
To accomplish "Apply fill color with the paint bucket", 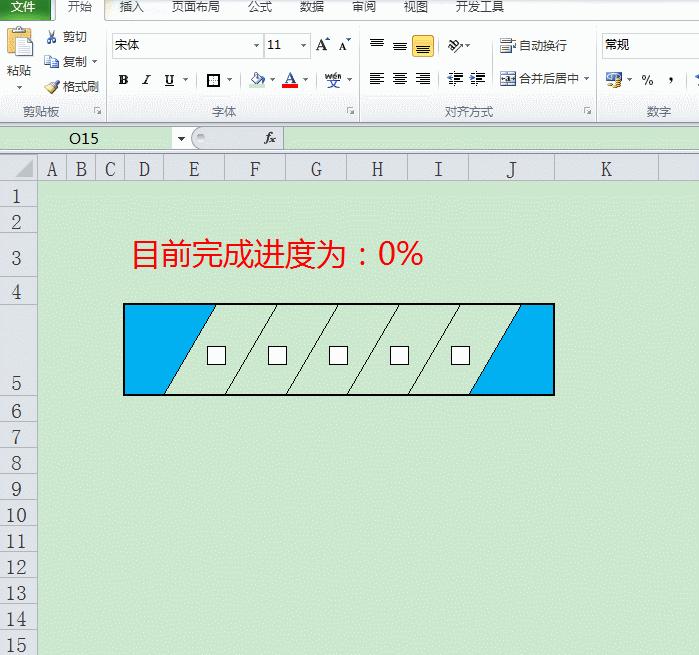I will coord(258,80).
